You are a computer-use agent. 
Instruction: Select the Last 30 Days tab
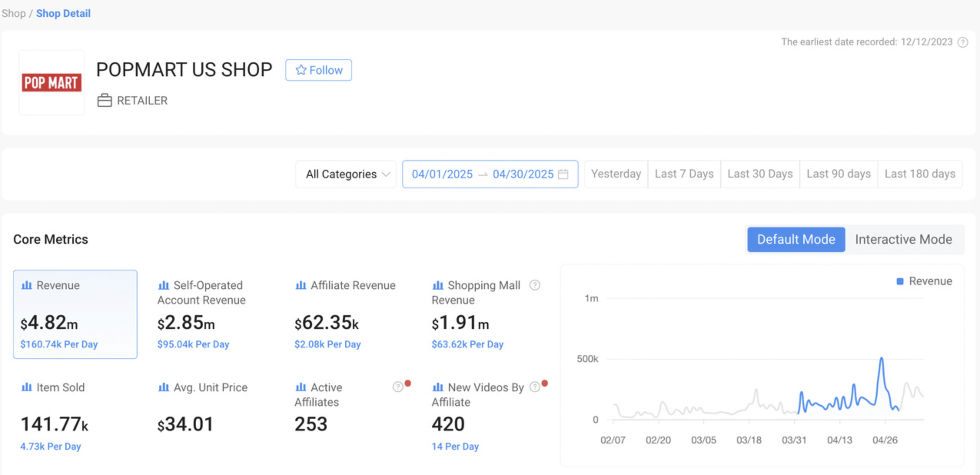click(760, 174)
